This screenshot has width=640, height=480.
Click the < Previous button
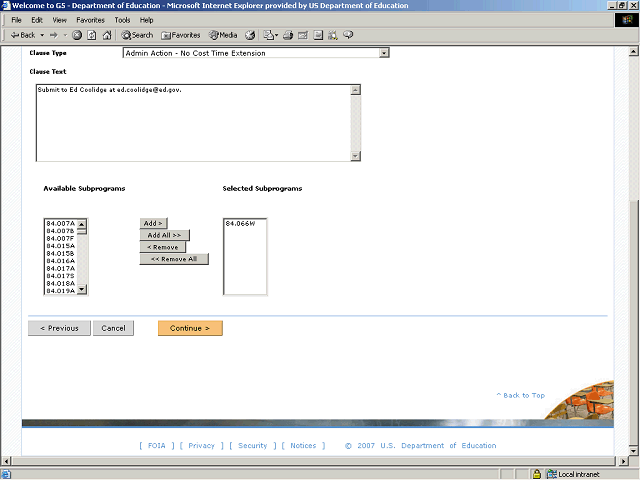point(59,328)
